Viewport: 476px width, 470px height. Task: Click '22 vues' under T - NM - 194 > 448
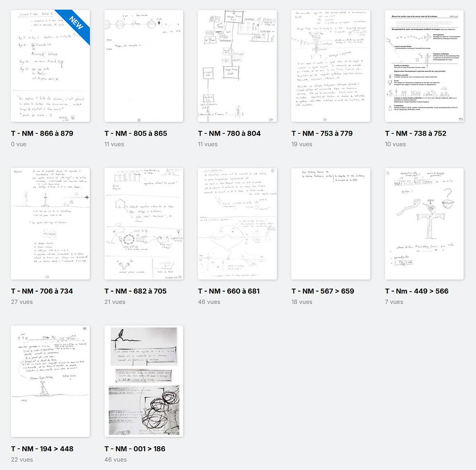[x=22, y=460]
